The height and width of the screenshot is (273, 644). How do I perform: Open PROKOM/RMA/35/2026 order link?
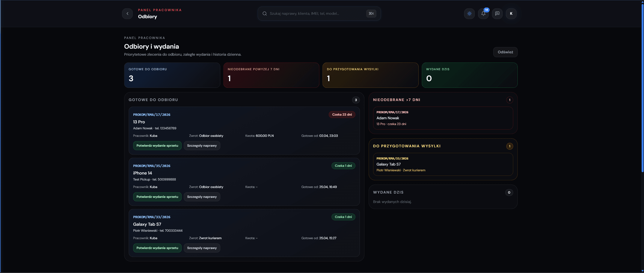pos(151,166)
